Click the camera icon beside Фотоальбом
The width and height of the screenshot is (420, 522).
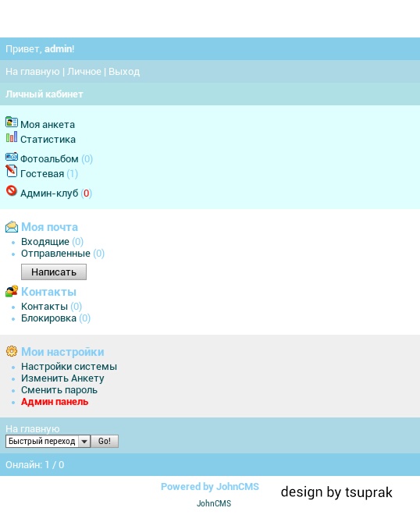click(x=12, y=157)
